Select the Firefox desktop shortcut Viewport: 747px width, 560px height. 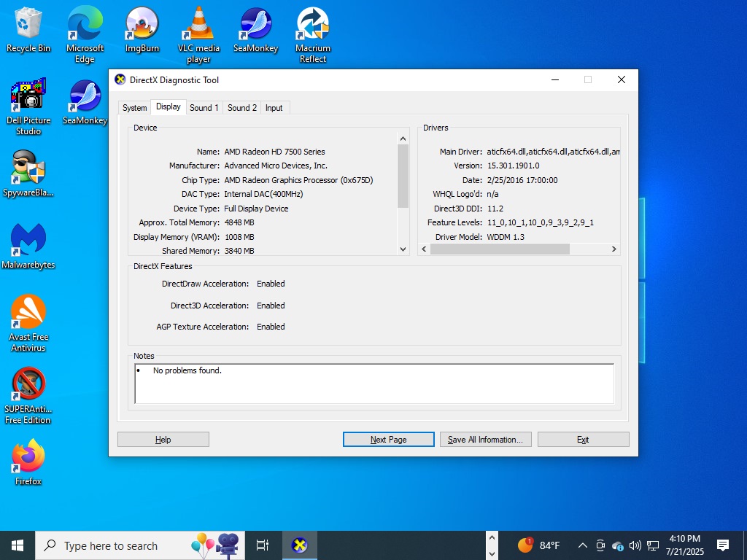pyautogui.click(x=28, y=462)
